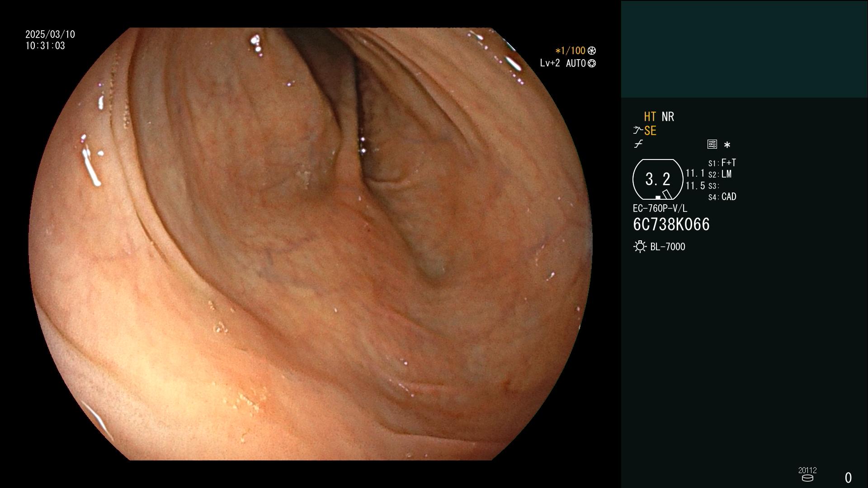The width and height of the screenshot is (868, 488).
Task: Click the S1: F+T switch assignment
Action: pyautogui.click(x=722, y=163)
